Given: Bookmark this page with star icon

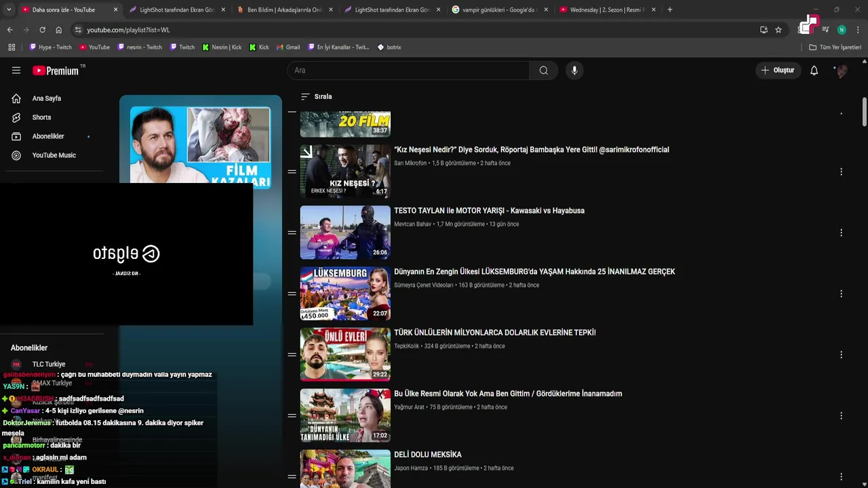Looking at the screenshot, I should point(778,30).
